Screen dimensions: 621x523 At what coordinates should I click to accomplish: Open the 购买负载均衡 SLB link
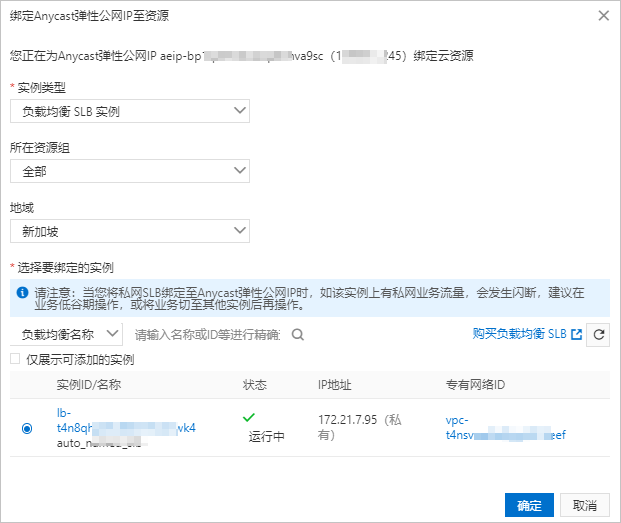(x=519, y=334)
